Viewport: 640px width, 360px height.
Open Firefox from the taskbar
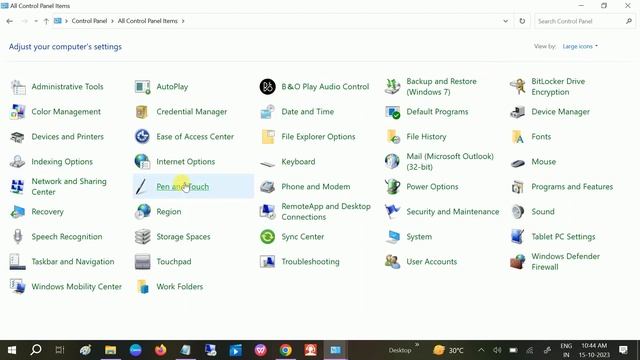161,350
